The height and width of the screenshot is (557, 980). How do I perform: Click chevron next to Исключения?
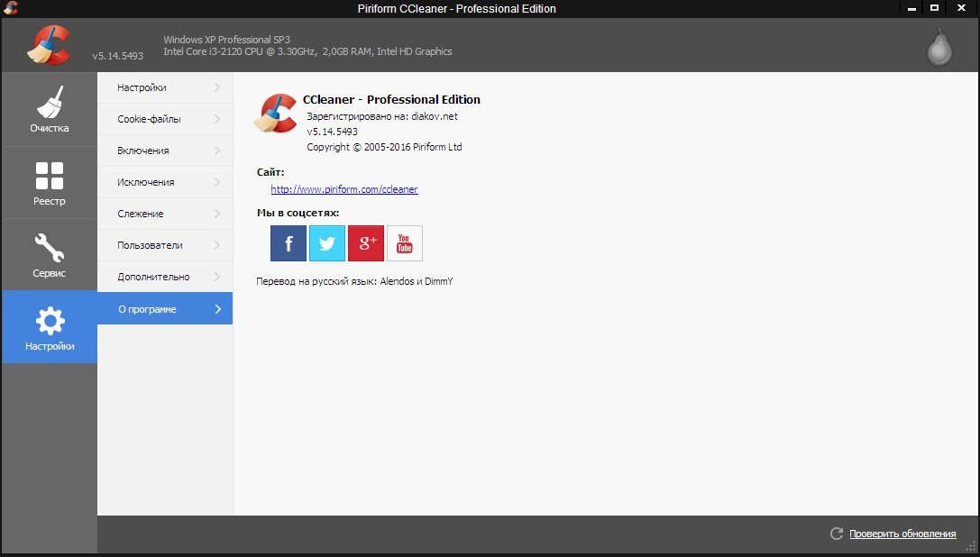[x=217, y=182]
